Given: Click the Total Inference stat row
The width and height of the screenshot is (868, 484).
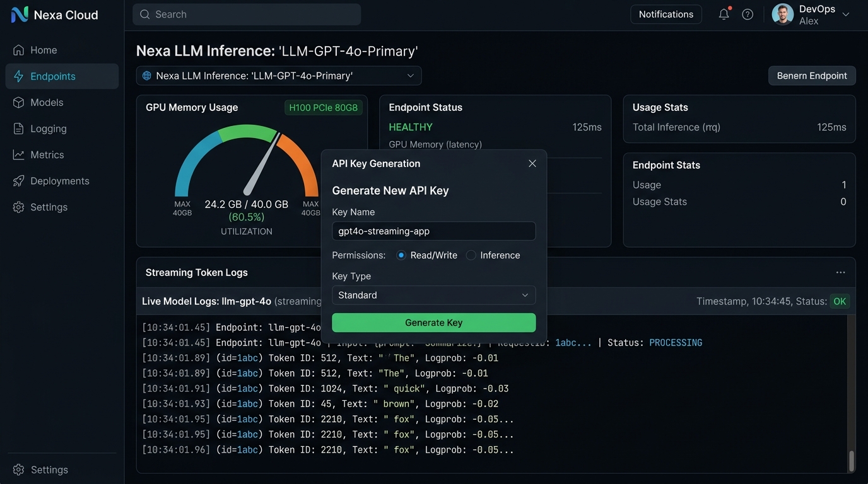Looking at the screenshot, I should tap(739, 127).
